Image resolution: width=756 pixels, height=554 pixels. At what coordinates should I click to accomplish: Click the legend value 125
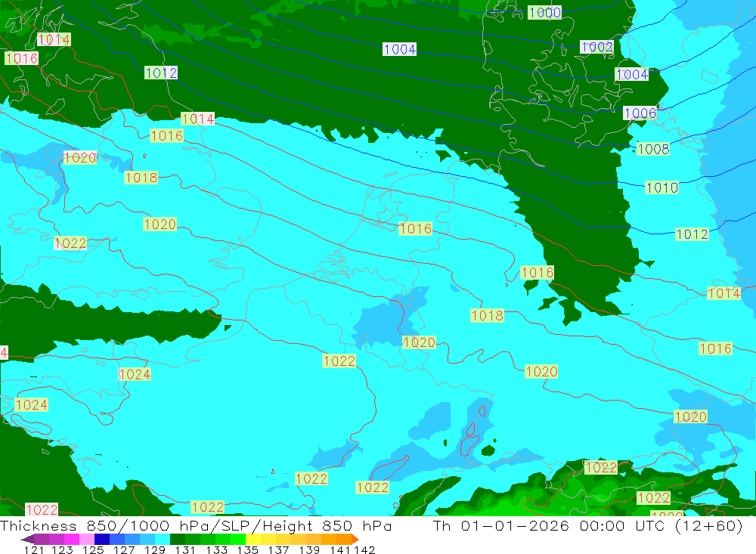(x=93, y=549)
